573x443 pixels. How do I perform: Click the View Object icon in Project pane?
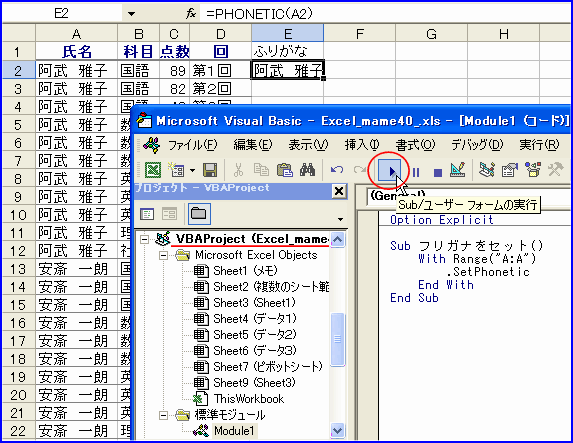click(169, 214)
